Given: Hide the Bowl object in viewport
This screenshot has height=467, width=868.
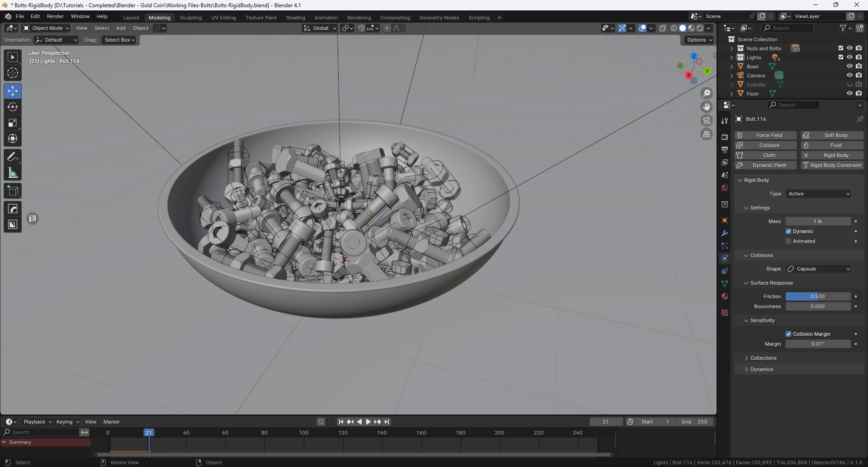Looking at the screenshot, I should pos(849,67).
